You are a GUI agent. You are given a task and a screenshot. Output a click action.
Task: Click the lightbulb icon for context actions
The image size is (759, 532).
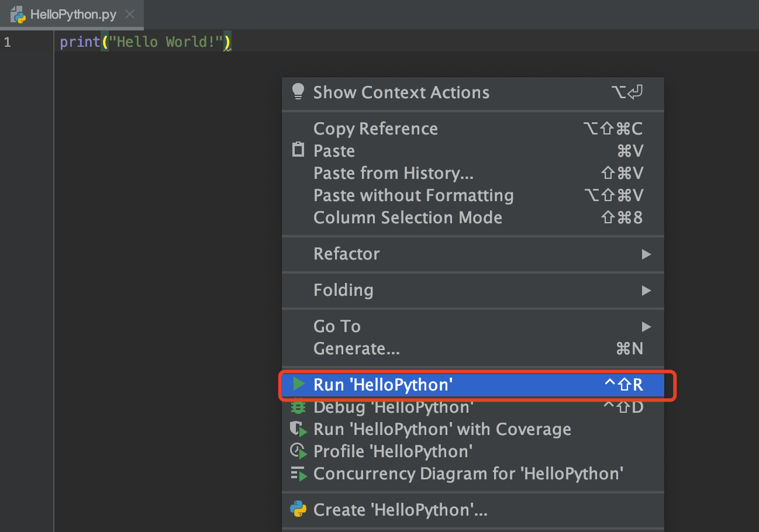(x=298, y=92)
